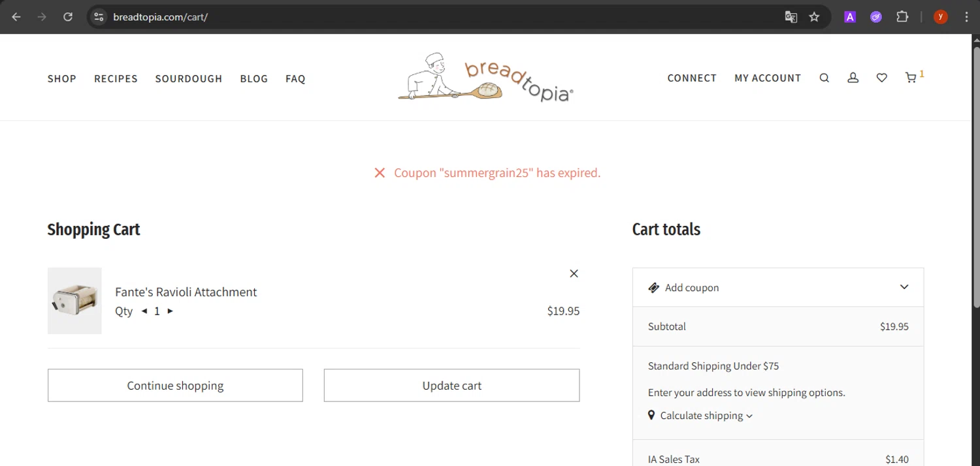The width and height of the screenshot is (980, 466).
Task: Reload the page with the refresh icon
Action: coord(68,17)
